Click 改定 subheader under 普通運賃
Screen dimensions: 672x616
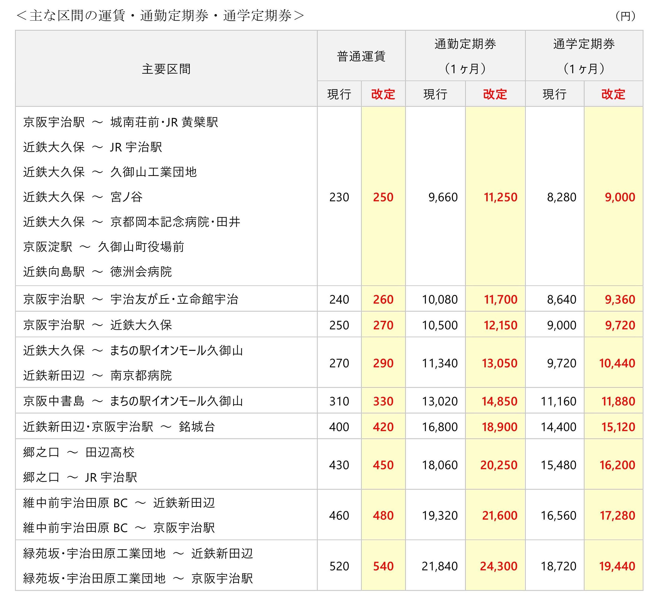(383, 94)
